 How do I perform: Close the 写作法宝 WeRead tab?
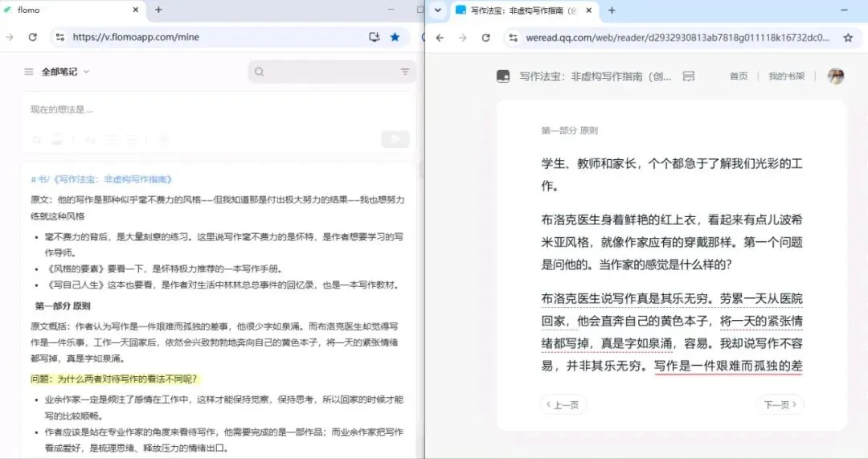point(588,10)
